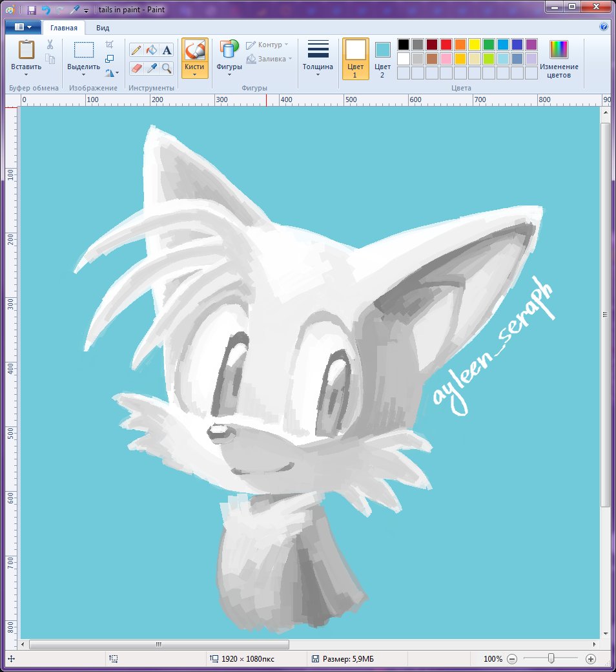Pick the brown color swatch
The height and width of the screenshot is (672, 616).
[x=432, y=58]
